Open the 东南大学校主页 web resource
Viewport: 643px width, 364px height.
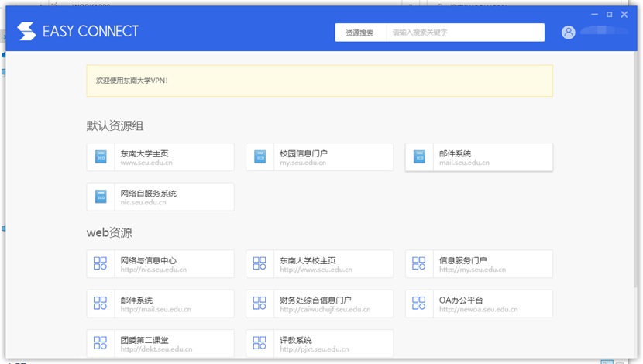tap(319, 263)
